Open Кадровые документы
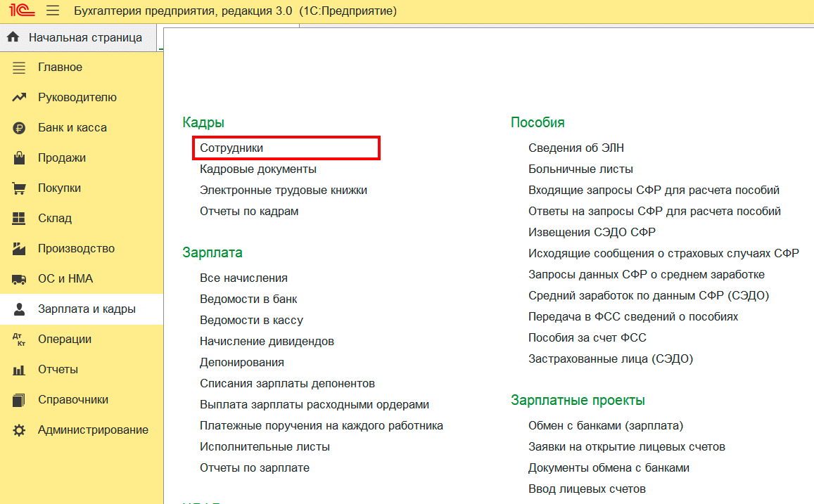 (x=257, y=169)
